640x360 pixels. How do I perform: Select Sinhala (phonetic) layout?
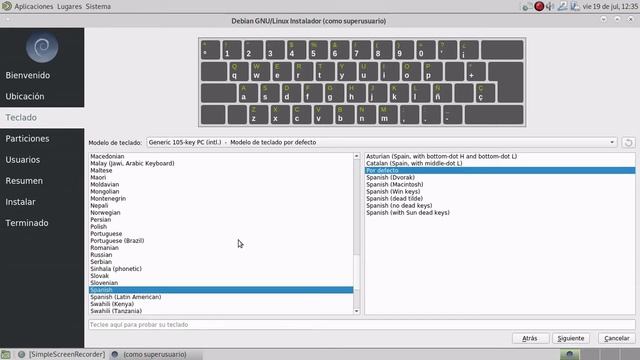[x=221, y=269]
